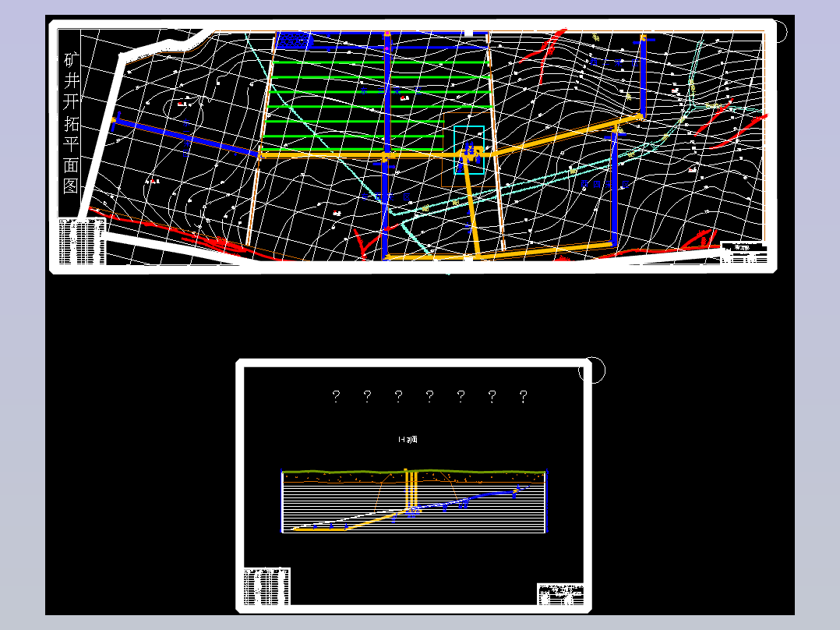Click the 东五采区 district label
The image size is (840, 630).
tap(386, 196)
